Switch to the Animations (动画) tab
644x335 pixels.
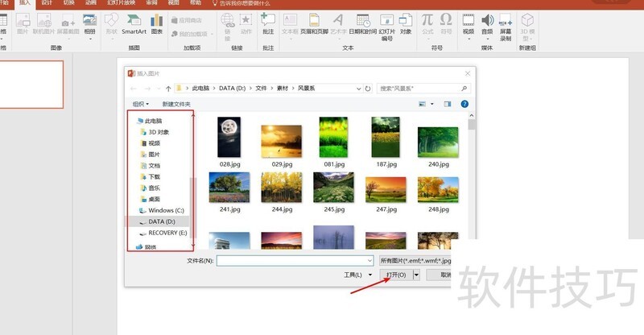point(90,3)
